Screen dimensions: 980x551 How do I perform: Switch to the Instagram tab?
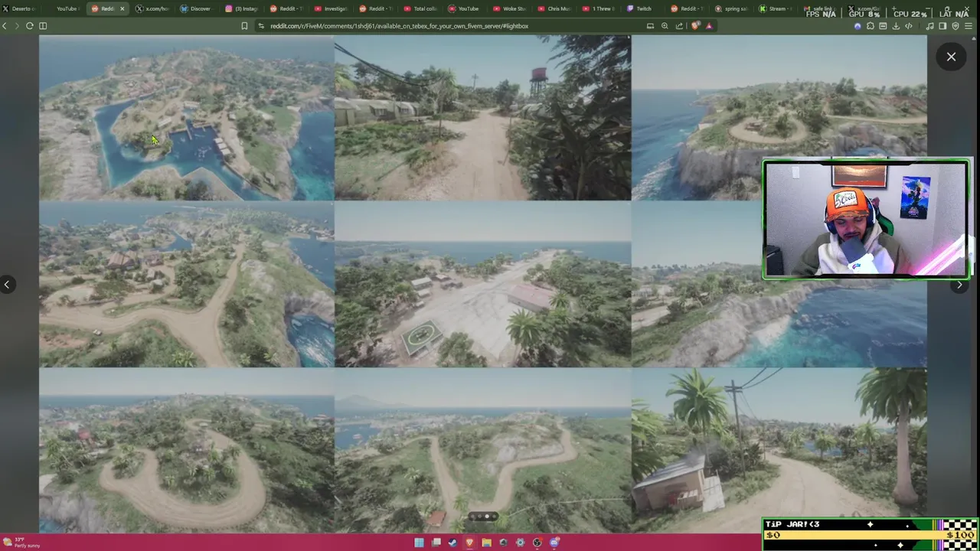[x=240, y=8]
